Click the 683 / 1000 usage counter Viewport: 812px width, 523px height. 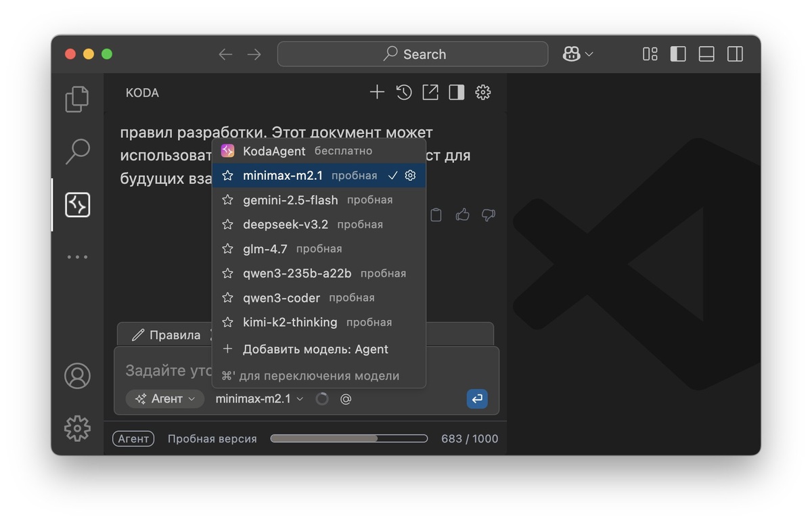[x=470, y=438]
